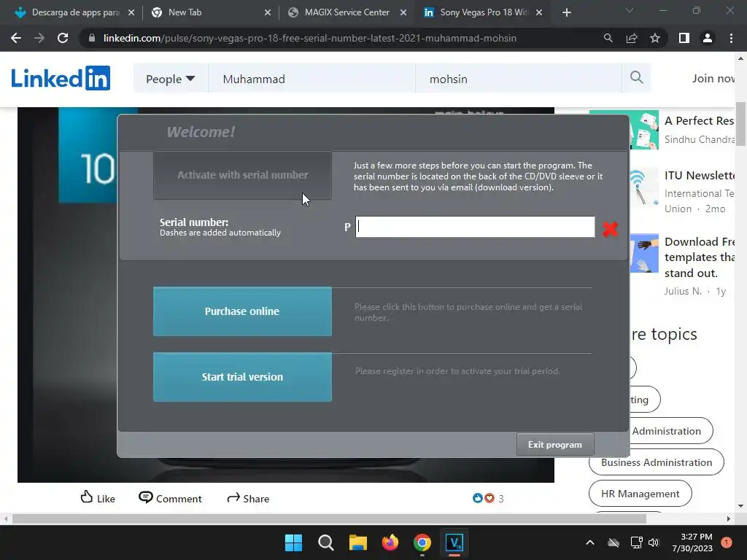Open the Chrome profile icon
Image resolution: width=747 pixels, height=560 pixels.
708,38
